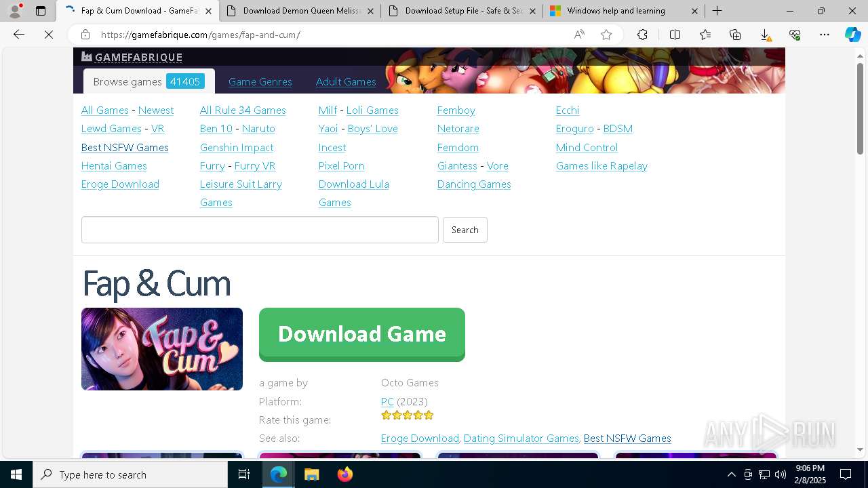868x488 pixels.
Task: Open the All Games link
Action: click(x=105, y=110)
